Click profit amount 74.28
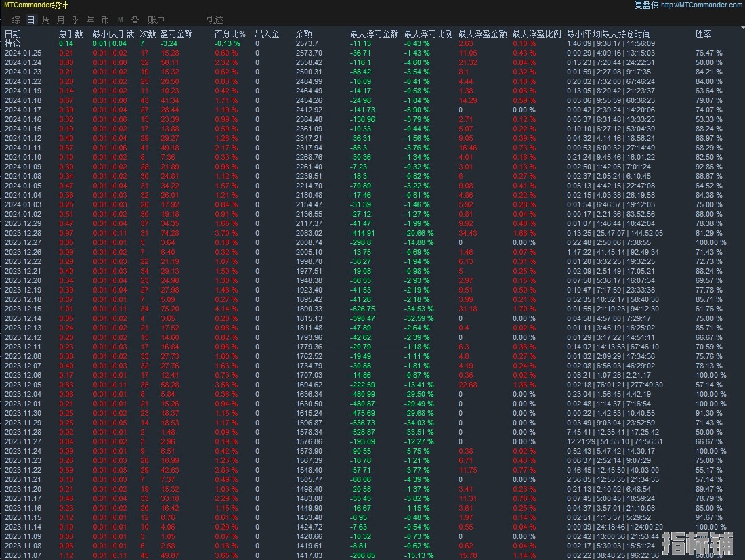 (x=169, y=233)
